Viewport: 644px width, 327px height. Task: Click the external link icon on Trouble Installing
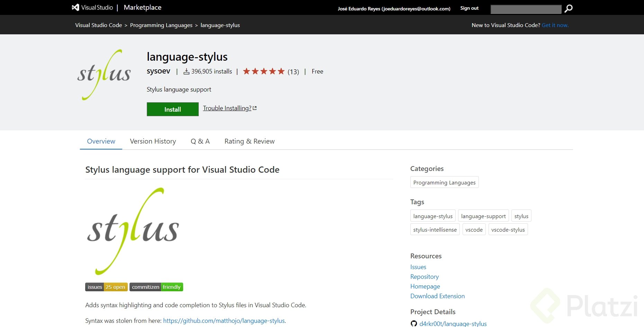(x=254, y=107)
